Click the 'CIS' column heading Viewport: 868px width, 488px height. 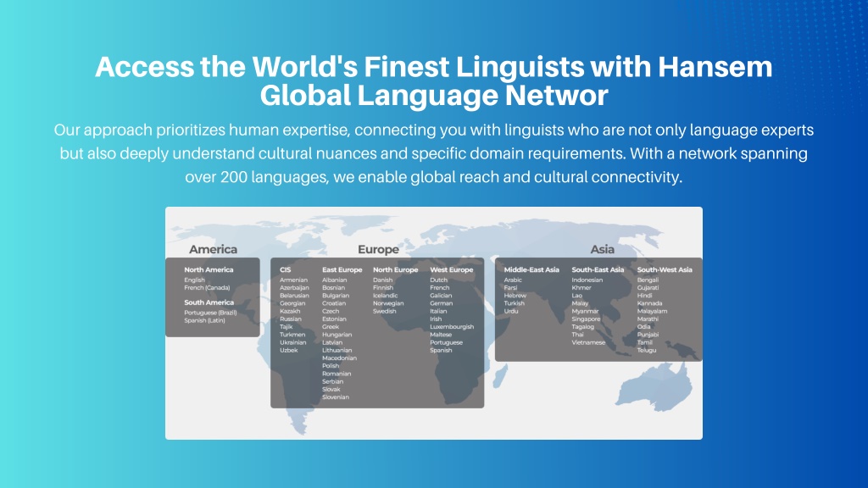pyautogui.click(x=285, y=270)
